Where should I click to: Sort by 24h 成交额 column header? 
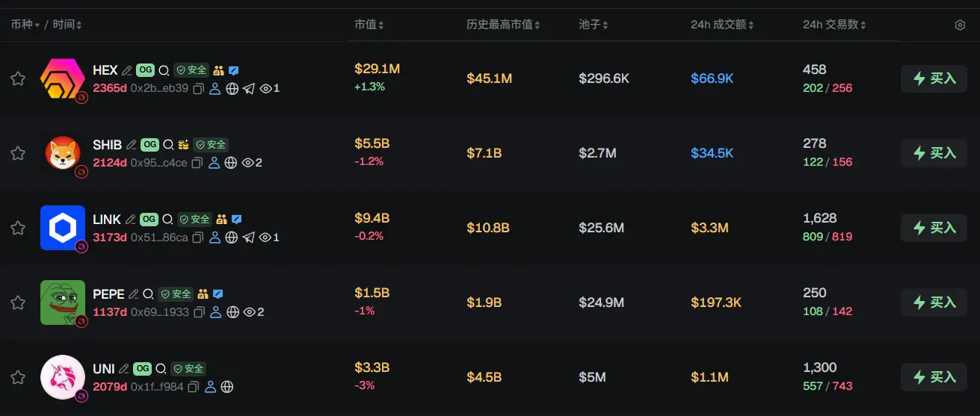tap(722, 25)
